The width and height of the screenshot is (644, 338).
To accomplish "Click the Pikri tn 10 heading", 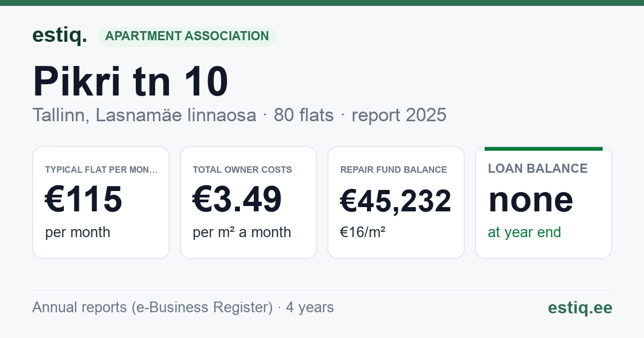I will (x=130, y=82).
